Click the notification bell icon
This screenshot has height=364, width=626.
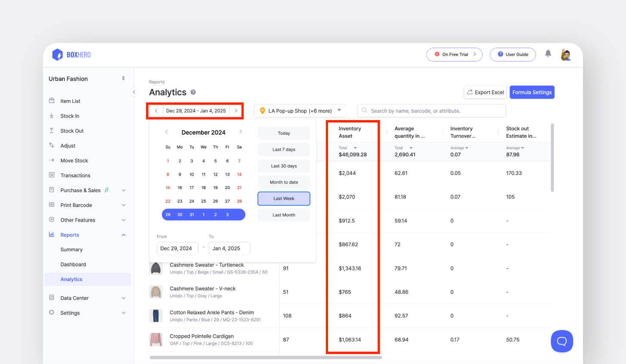[548, 54]
